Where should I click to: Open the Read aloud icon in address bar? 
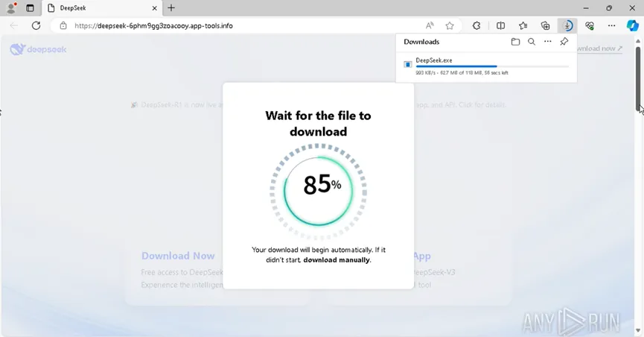[x=430, y=25]
